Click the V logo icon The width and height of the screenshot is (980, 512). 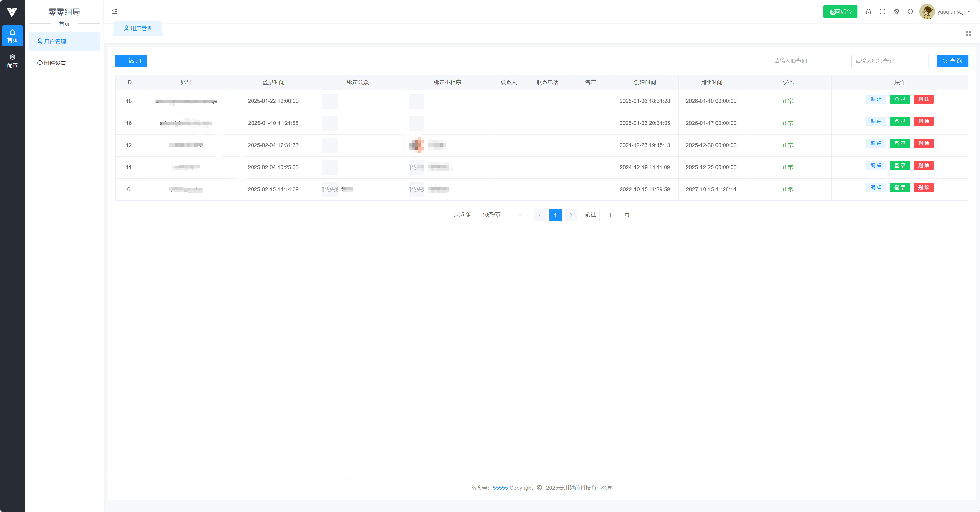click(12, 12)
